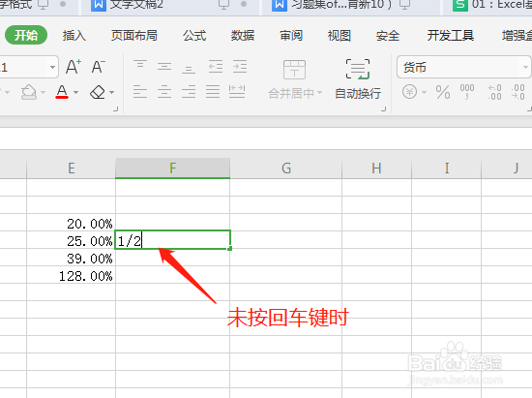Click the 合并居中 merge icon

click(294, 70)
